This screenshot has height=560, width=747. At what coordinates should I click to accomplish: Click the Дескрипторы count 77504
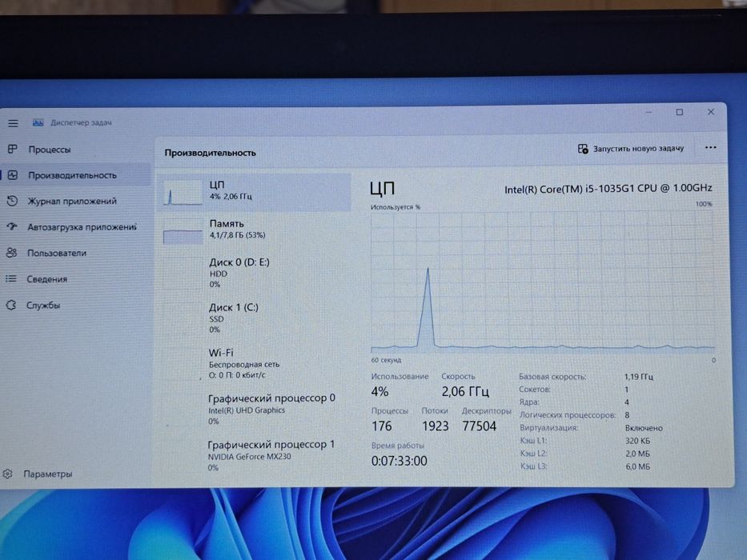coord(480,426)
